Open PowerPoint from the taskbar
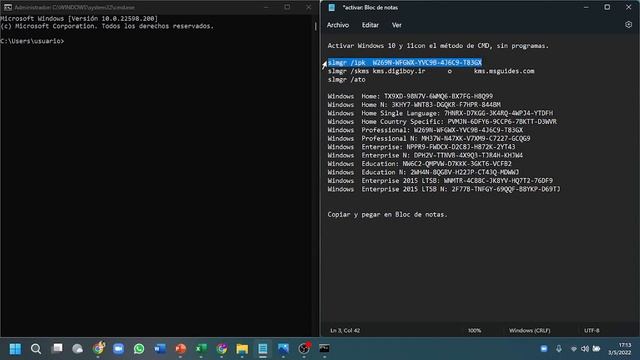640x360 pixels. tap(180, 349)
